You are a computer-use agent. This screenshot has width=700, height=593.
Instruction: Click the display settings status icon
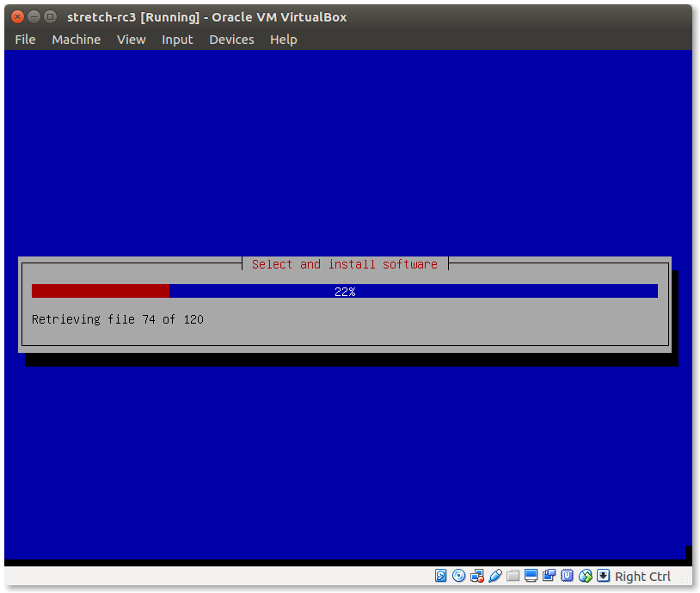[531, 576]
